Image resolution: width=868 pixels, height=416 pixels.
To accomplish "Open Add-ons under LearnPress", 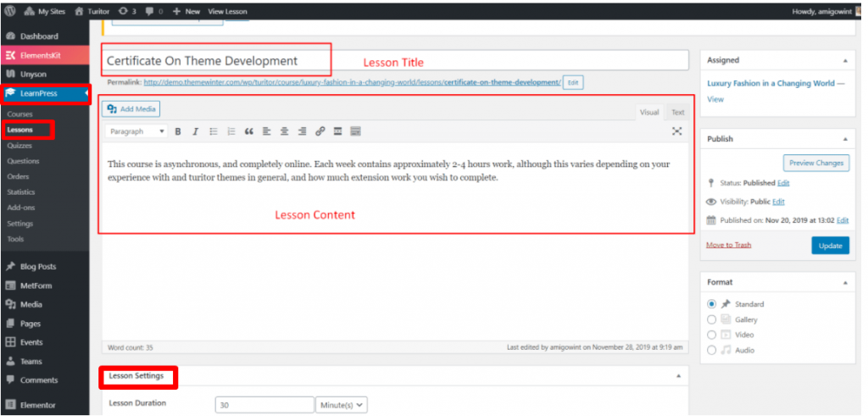I will (x=20, y=208).
